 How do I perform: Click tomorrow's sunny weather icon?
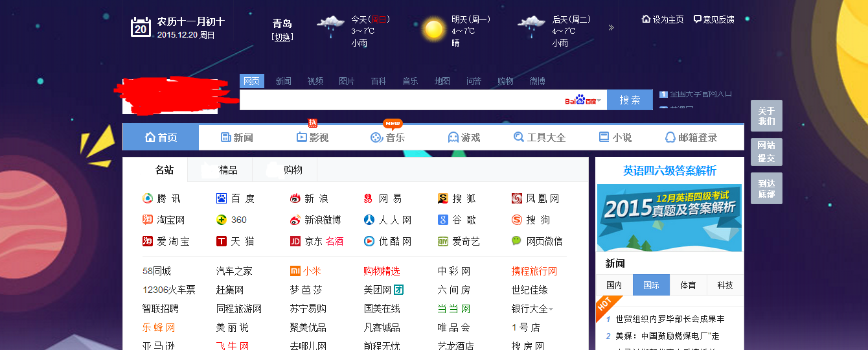click(x=433, y=29)
